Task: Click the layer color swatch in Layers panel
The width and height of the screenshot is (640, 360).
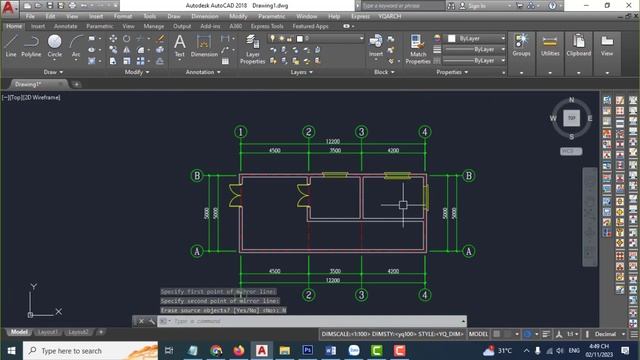Action: pyautogui.click(x=300, y=38)
